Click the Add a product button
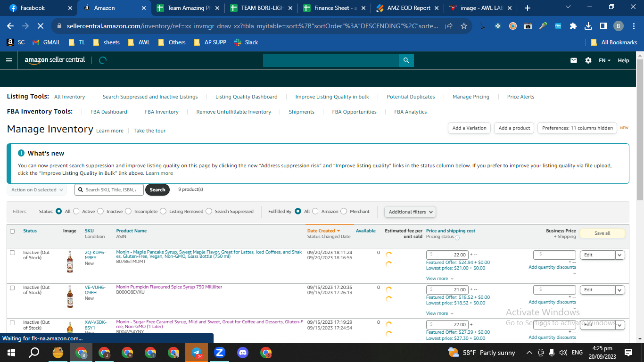The height and width of the screenshot is (362, 644). pyautogui.click(x=514, y=128)
